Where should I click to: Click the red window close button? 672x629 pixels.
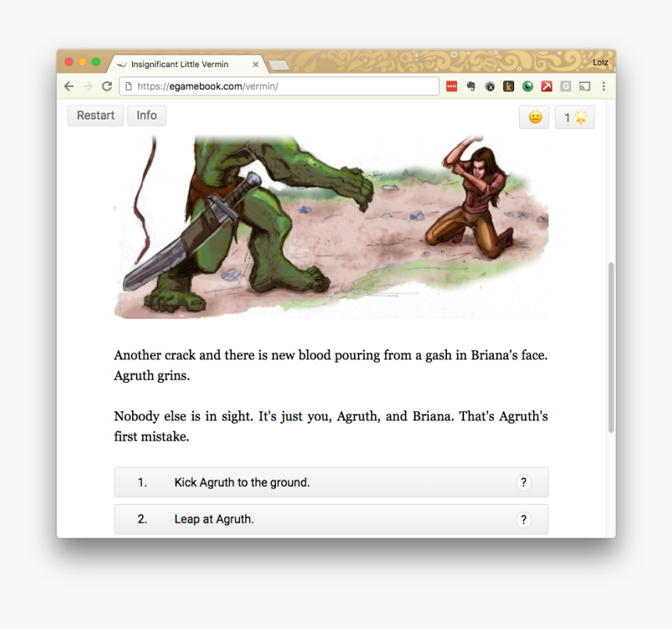pos(69,63)
